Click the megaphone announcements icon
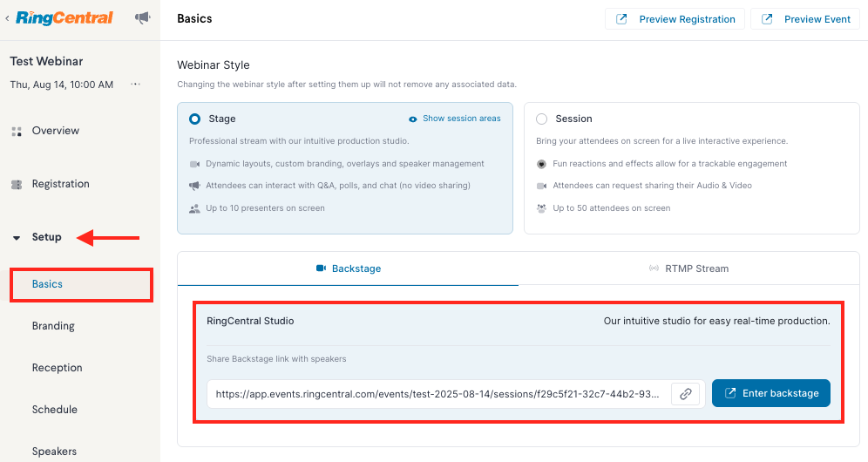This screenshot has height=462, width=868. (x=143, y=18)
